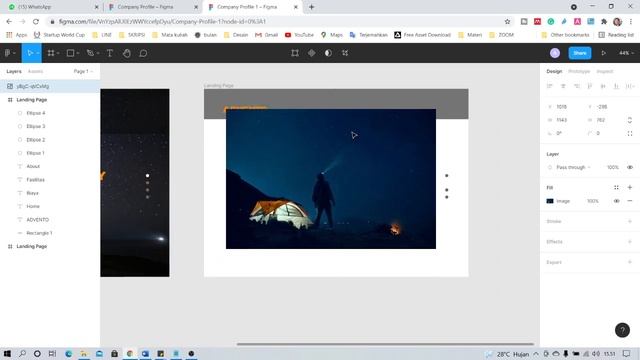
Task: Remove the Image fill with minus
Action: coord(630,201)
